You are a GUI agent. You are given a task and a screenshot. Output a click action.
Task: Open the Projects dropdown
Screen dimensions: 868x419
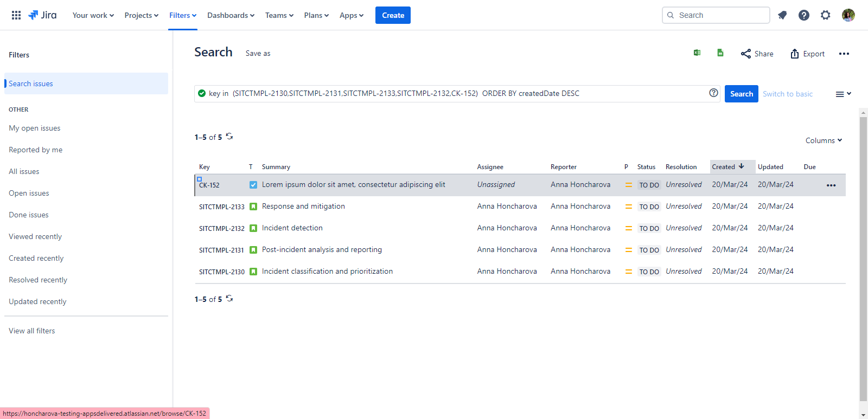(x=142, y=15)
